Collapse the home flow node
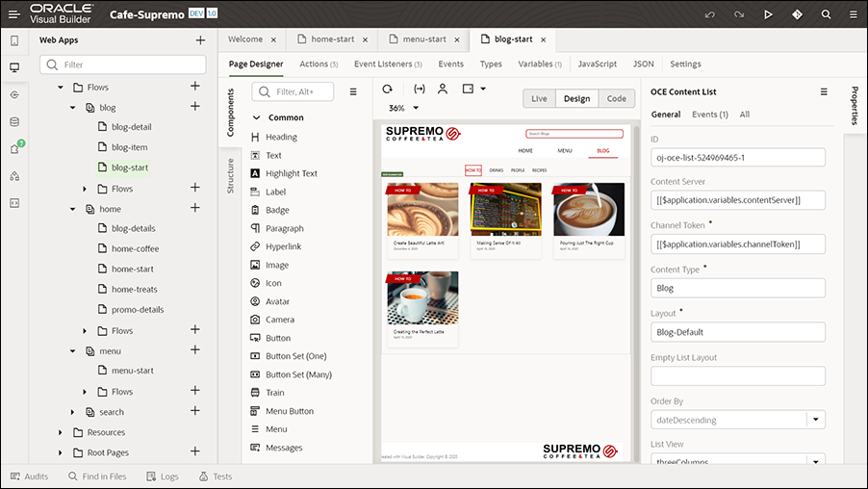868x489 pixels. click(x=72, y=209)
